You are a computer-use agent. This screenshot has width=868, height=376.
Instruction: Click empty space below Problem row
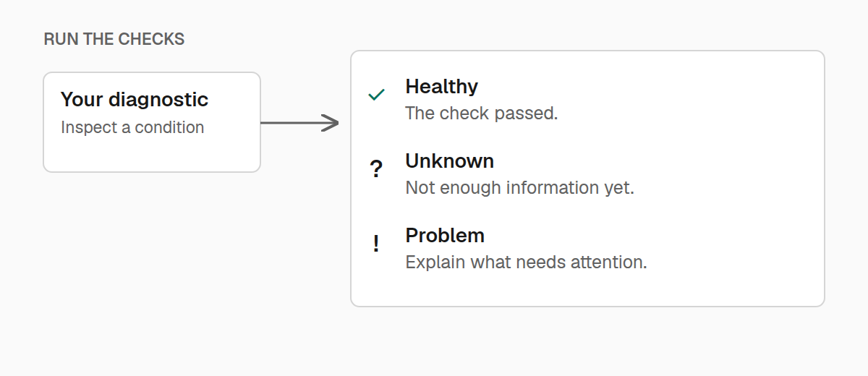587,289
